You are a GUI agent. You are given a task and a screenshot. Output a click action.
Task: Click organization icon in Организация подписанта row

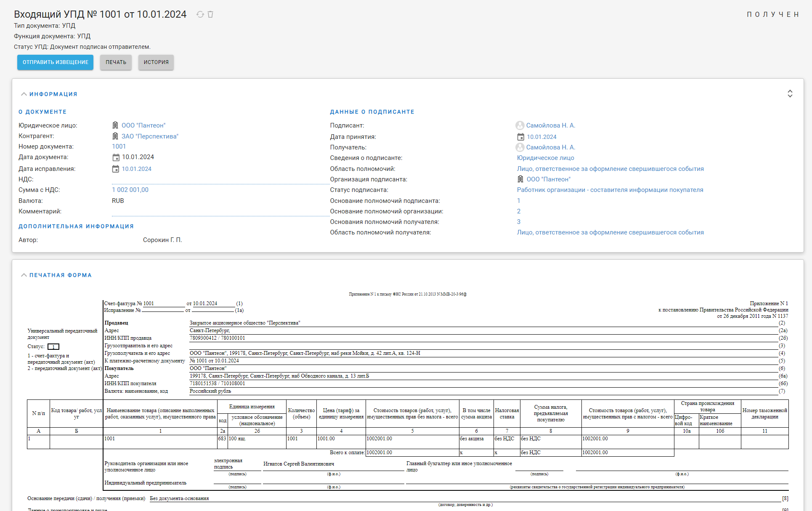pos(520,179)
